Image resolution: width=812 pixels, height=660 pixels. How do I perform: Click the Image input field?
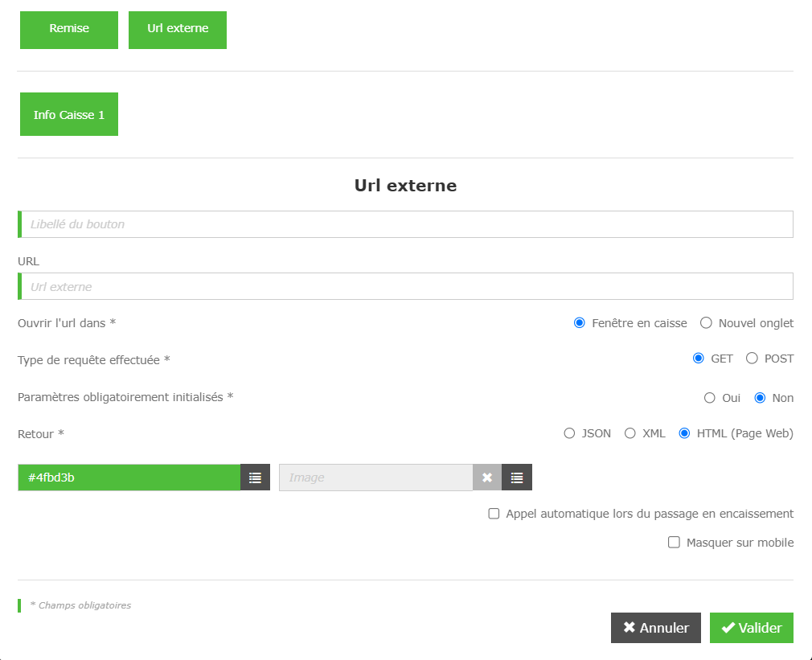[376, 478]
